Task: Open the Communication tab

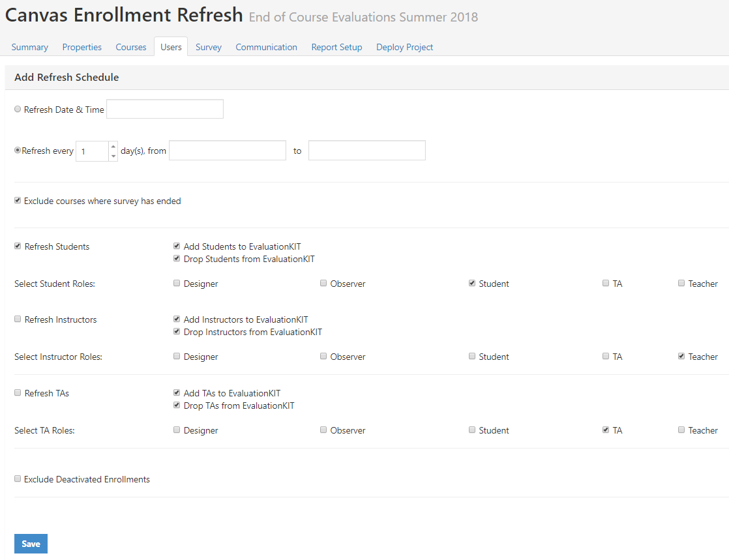Action: [266, 47]
